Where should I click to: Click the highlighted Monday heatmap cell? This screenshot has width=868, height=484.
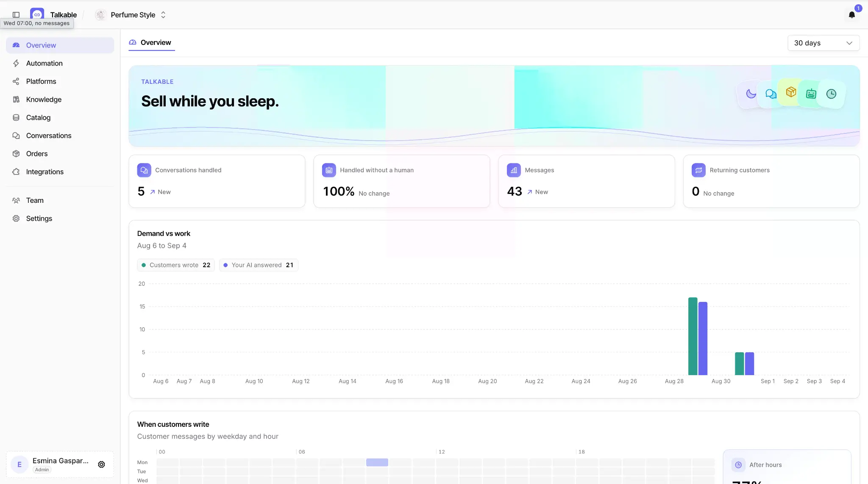[377, 462]
